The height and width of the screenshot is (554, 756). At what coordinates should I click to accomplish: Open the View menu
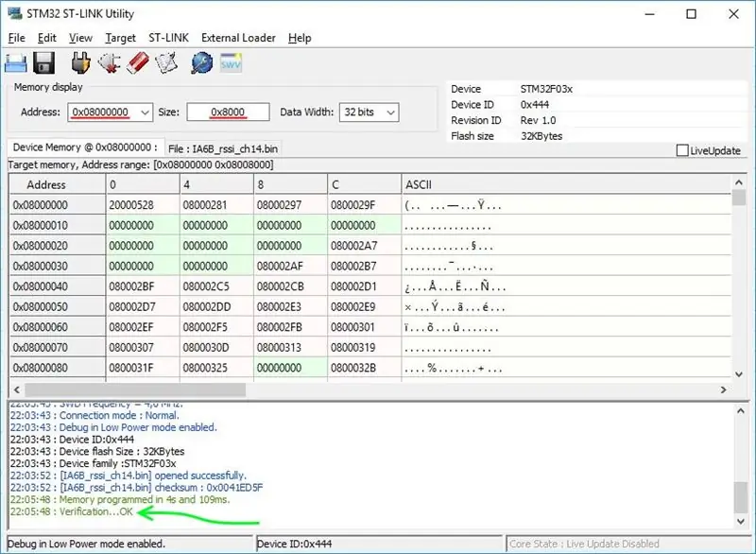tap(80, 38)
